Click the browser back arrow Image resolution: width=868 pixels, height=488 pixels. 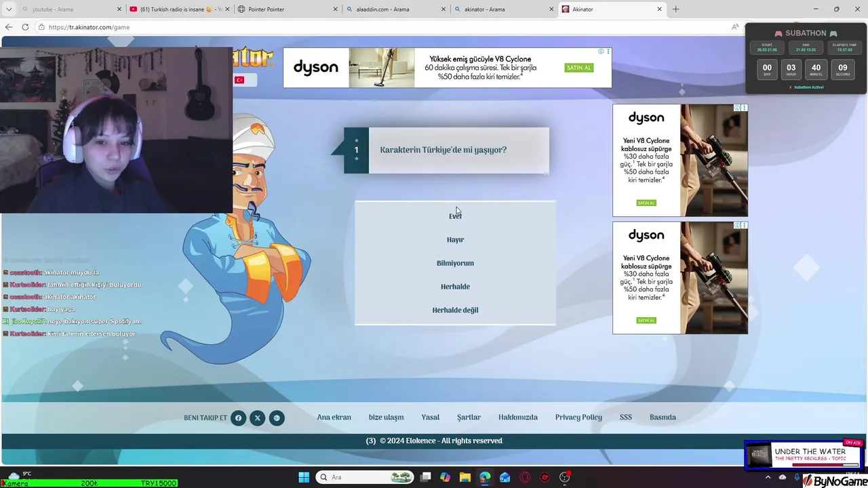(x=9, y=27)
